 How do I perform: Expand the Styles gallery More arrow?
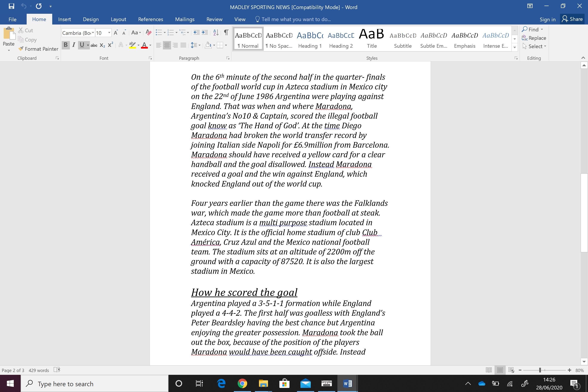click(514, 47)
